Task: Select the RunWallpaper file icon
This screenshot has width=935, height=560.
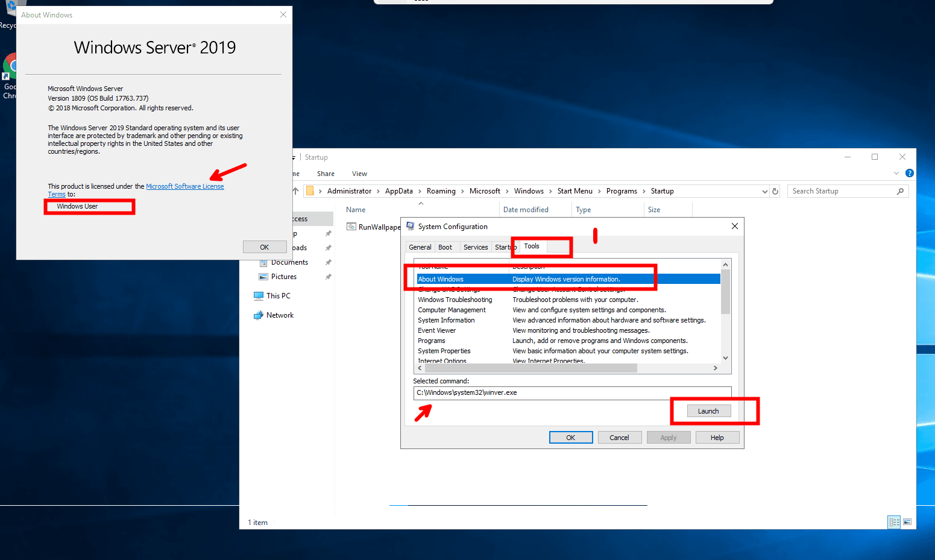Action: tap(351, 227)
